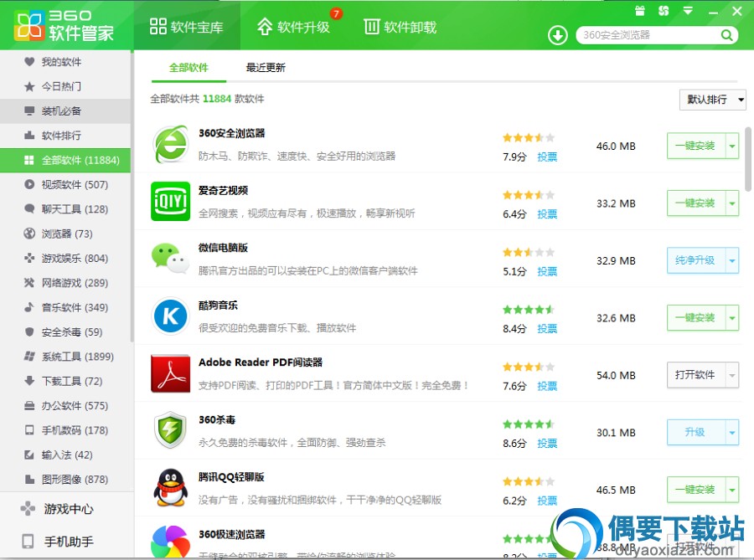The height and width of the screenshot is (560, 754).
Task: Click 升级 for 360杀毒
Action: click(x=696, y=432)
